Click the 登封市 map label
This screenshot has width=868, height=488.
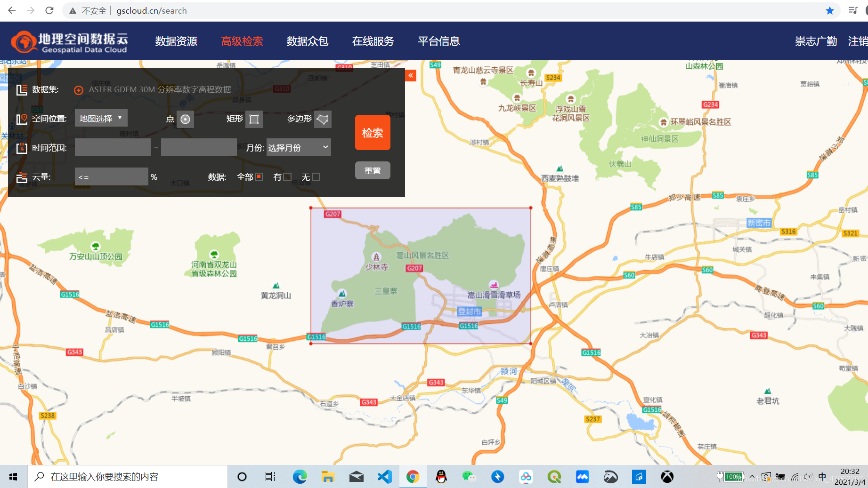coord(470,311)
